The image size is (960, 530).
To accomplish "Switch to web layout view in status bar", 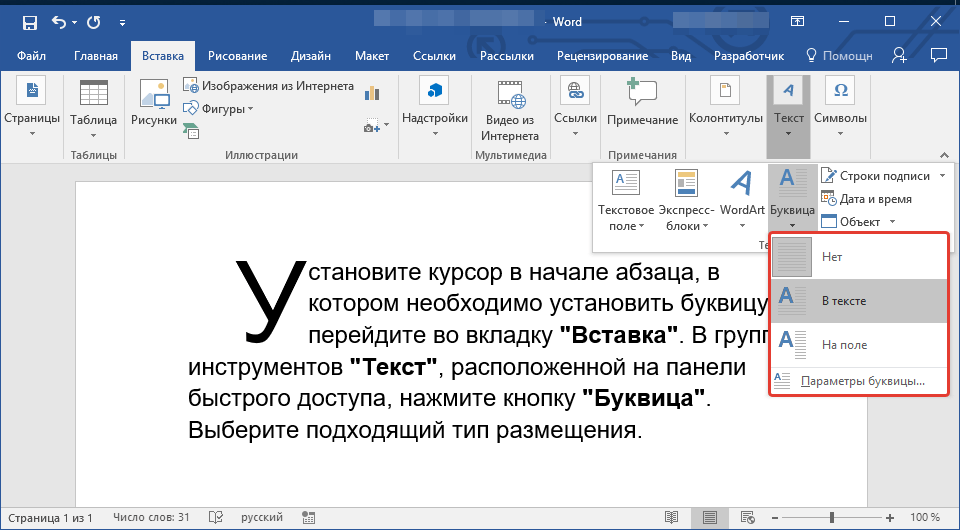I will pos(749,518).
